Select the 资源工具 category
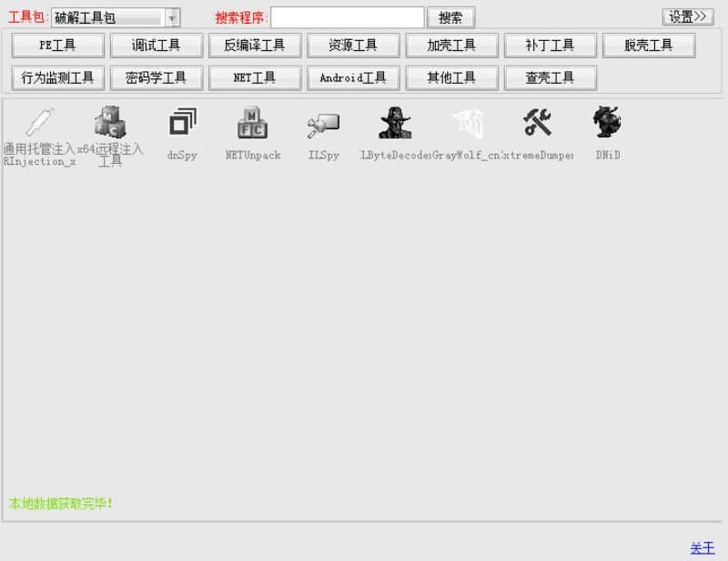Screen dimensions: 728x561 [x=353, y=46]
